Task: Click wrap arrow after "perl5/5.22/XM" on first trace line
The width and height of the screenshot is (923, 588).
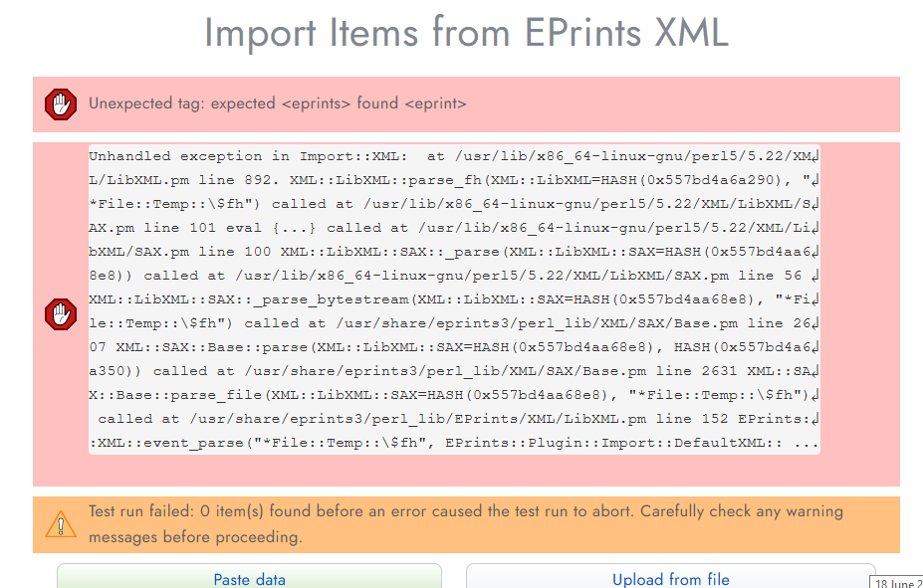Action: pyautogui.click(x=815, y=156)
